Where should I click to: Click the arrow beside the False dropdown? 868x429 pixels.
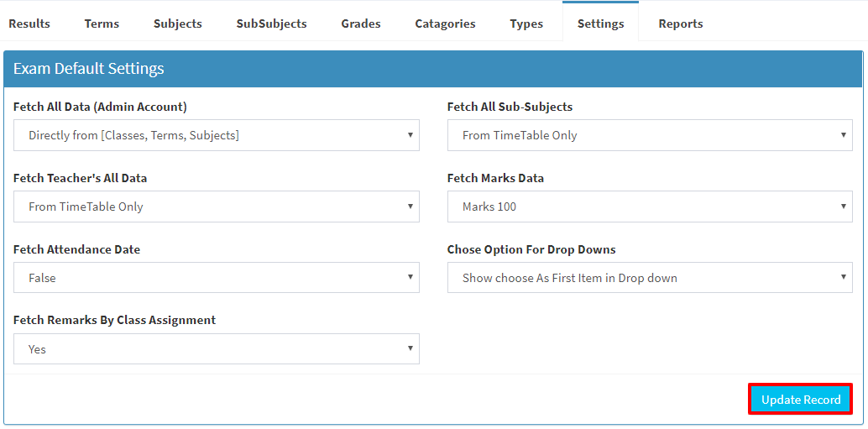click(x=410, y=277)
